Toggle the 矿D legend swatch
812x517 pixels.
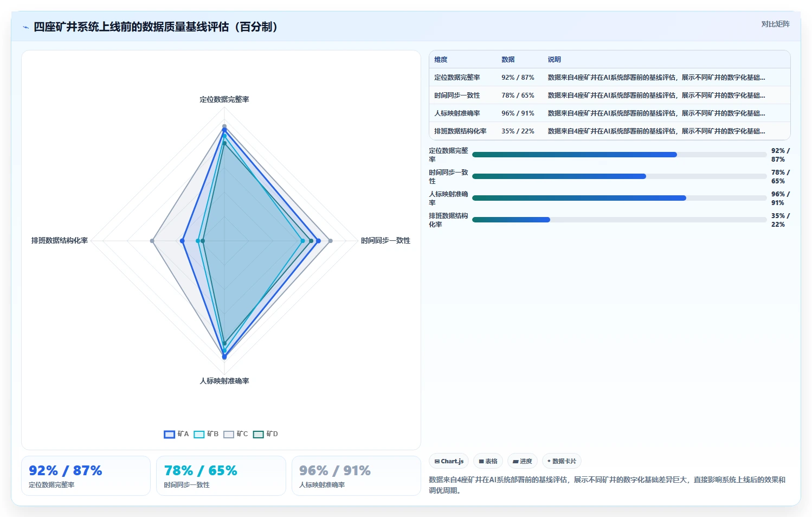coord(258,434)
